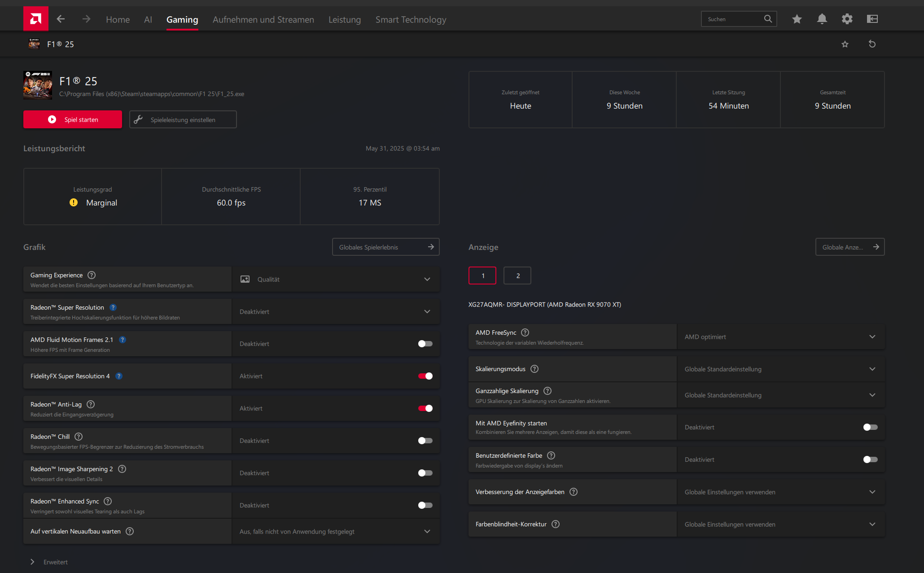924x573 pixels.
Task: Open settings gear icon
Action: (x=847, y=19)
